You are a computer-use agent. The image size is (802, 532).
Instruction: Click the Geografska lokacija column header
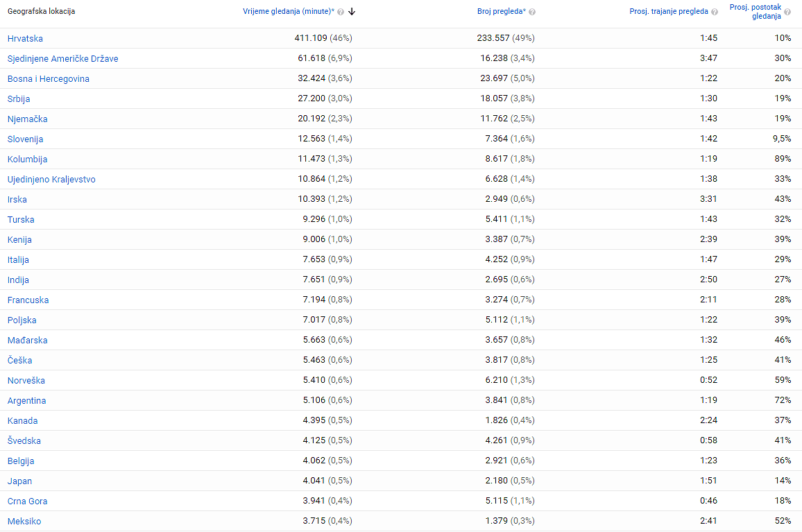pos(41,11)
